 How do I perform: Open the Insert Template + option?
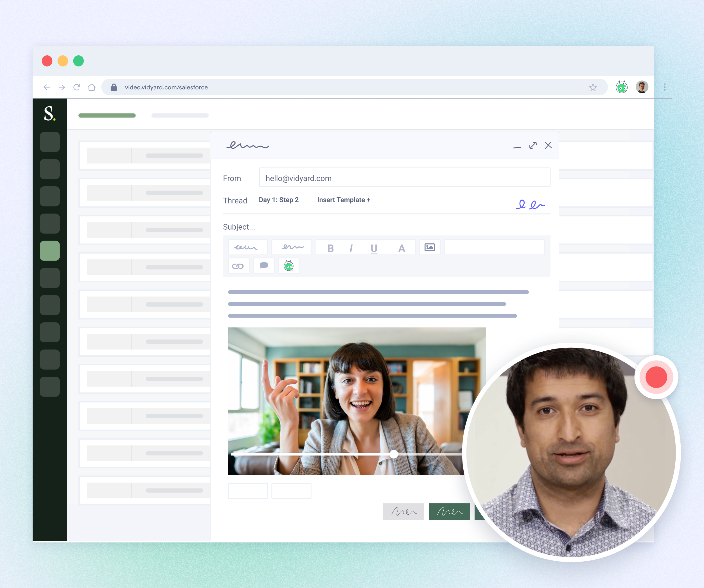(344, 200)
